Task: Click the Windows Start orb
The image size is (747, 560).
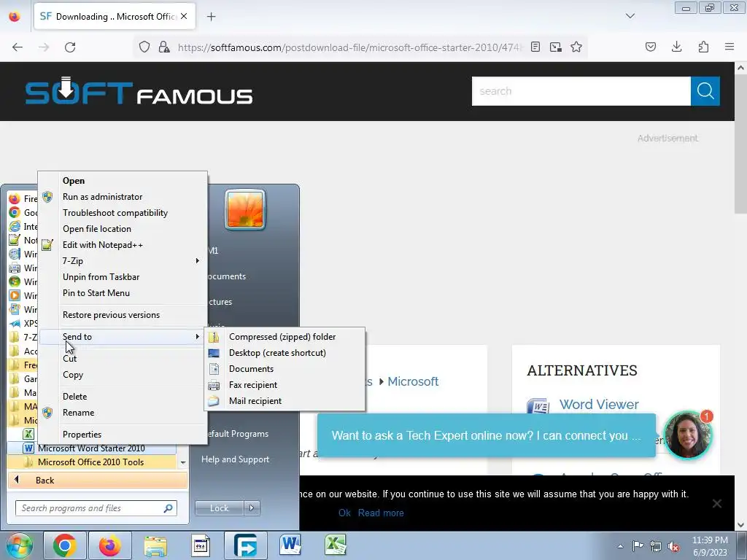Action: tap(19, 545)
